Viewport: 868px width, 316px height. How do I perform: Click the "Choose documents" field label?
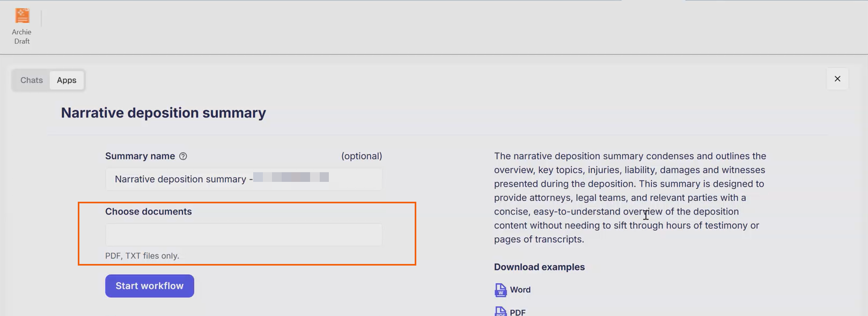[x=148, y=211]
